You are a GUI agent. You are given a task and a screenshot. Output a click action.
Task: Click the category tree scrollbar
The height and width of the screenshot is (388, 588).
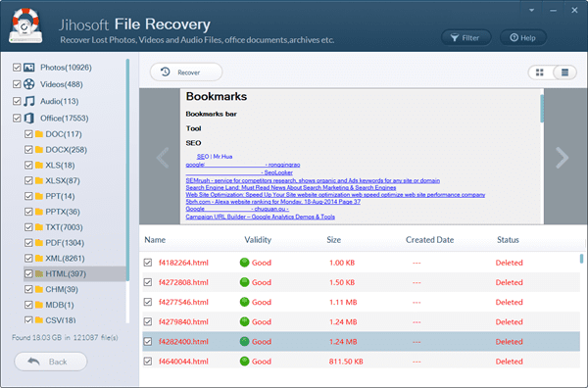[127, 170]
